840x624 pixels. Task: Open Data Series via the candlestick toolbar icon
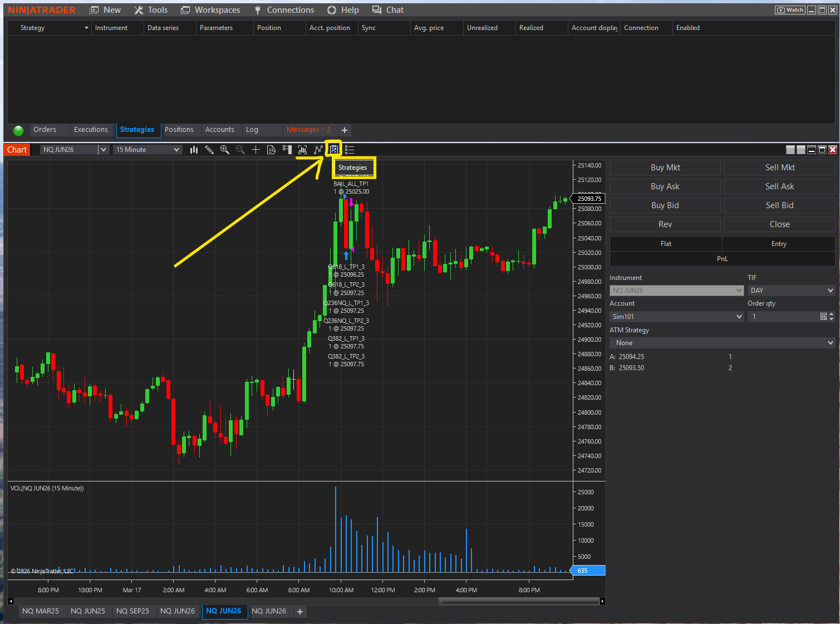(x=193, y=149)
